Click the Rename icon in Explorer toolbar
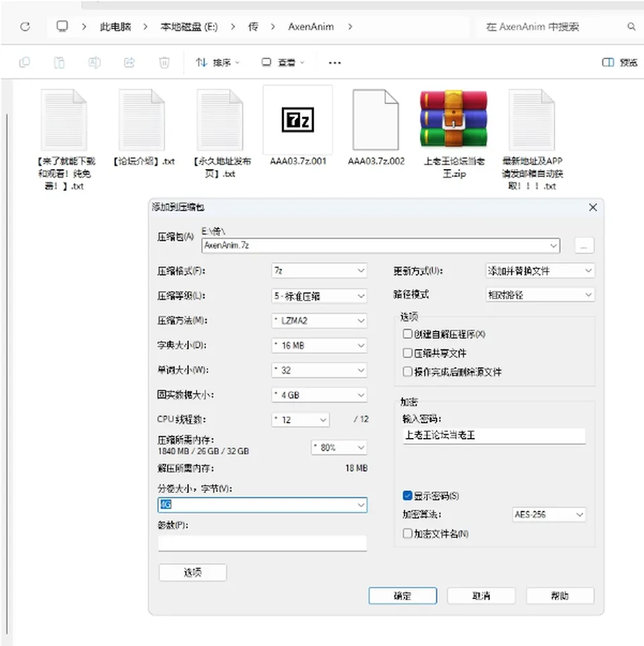This screenshot has height=646, width=644. [95, 62]
